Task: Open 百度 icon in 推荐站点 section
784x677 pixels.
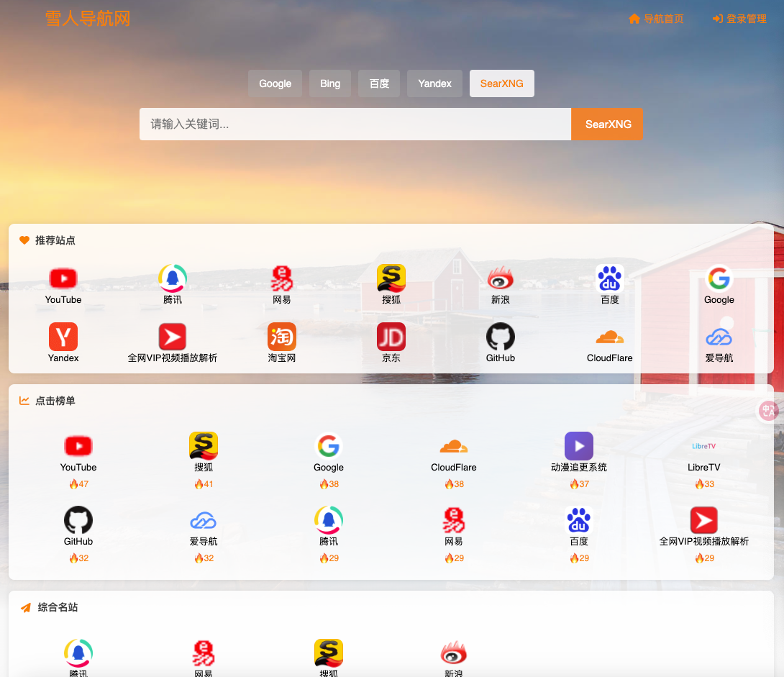Action: coord(609,278)
